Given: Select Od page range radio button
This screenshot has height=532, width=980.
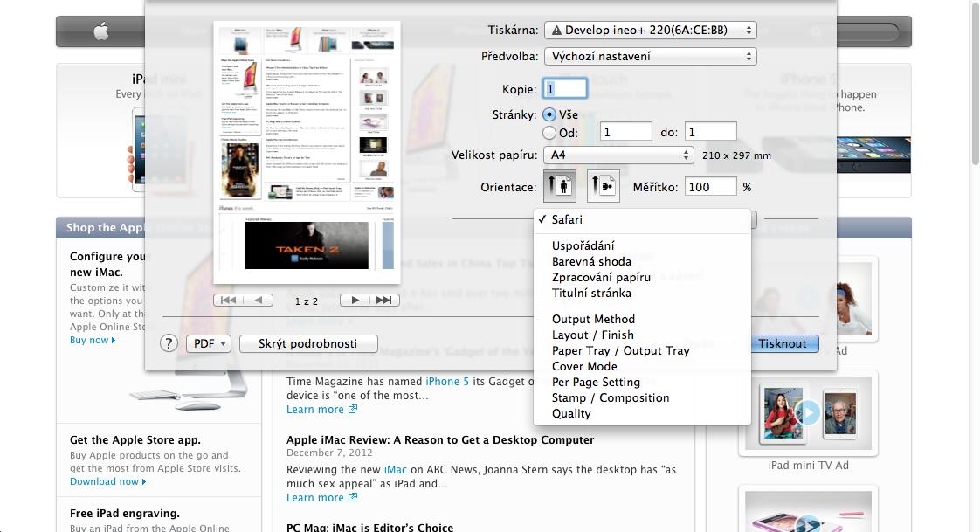Looking at the screenshot, I should [x=549, y=133].
